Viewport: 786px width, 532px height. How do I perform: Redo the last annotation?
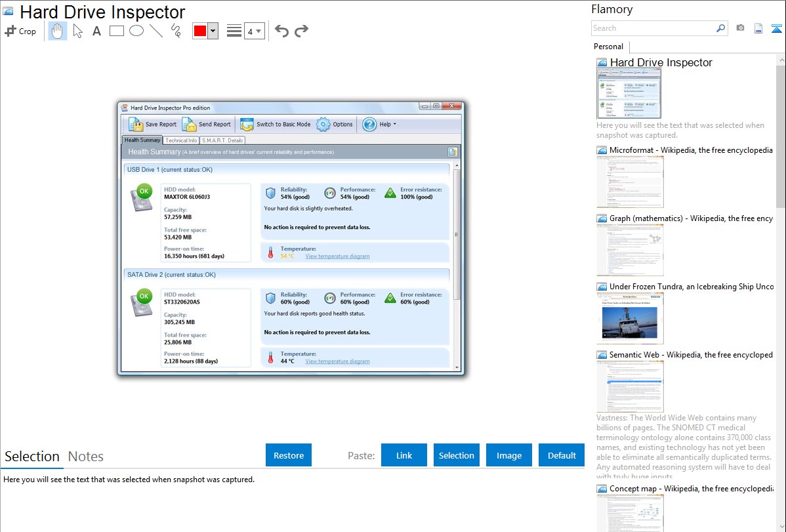tap(301, 31)
